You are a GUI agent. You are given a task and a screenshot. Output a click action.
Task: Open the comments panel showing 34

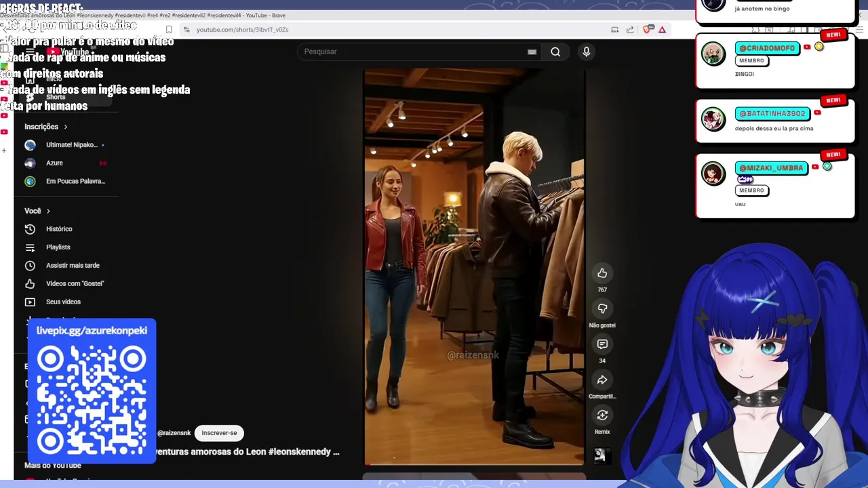click(x=602, y=344)
